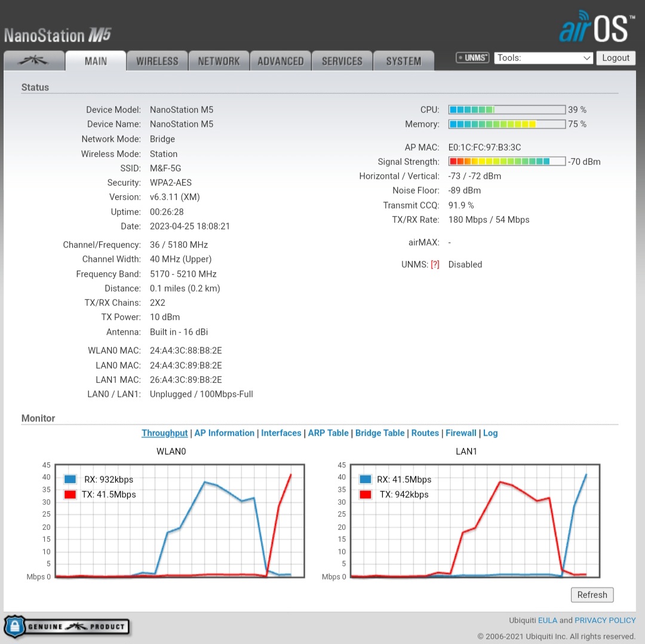Select the Unplugged / 100Mbps-Full status

pyautogui.click(x=201, y=394)
